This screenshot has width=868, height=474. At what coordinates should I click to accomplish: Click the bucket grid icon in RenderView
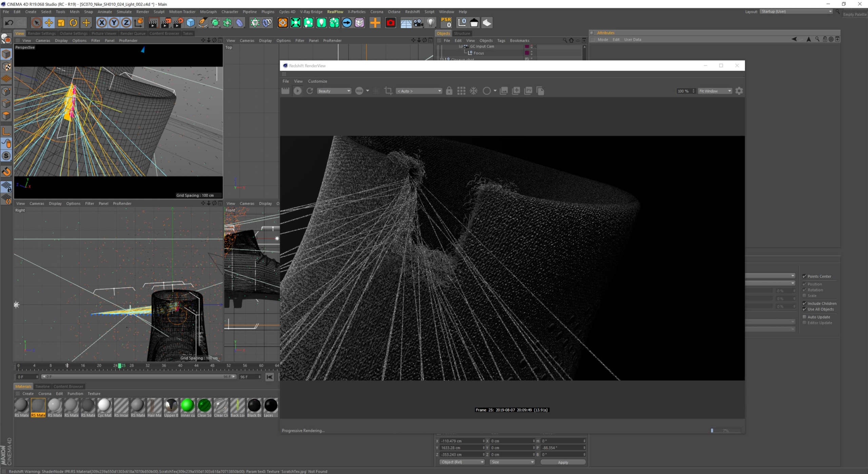pyautogui.click(x=461, y=91)
